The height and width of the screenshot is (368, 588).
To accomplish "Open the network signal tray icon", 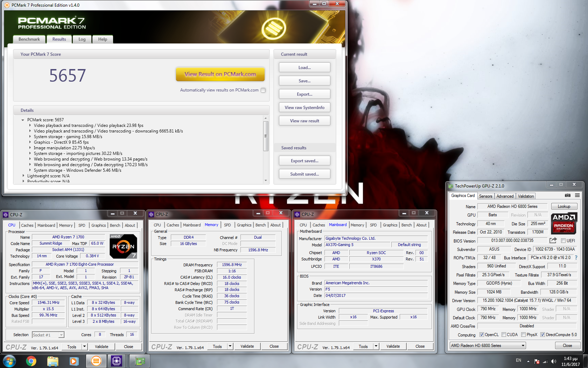I will click(x=545, y=361).
